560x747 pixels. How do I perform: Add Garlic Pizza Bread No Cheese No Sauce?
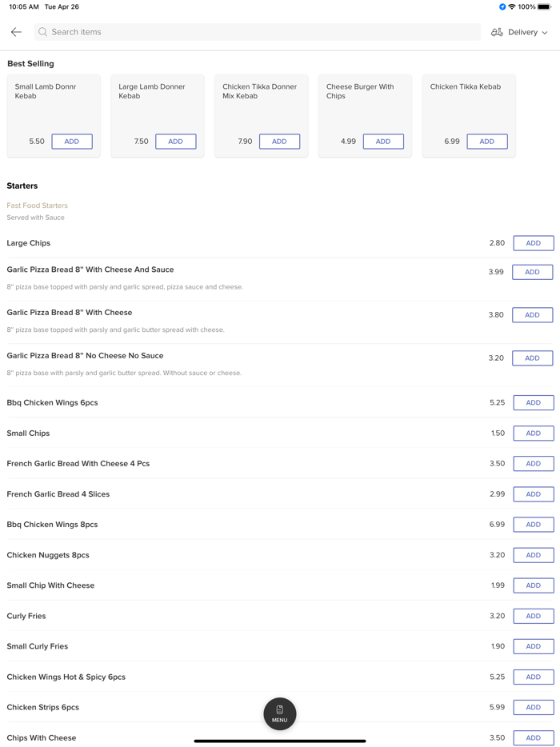tap(532, 358)
